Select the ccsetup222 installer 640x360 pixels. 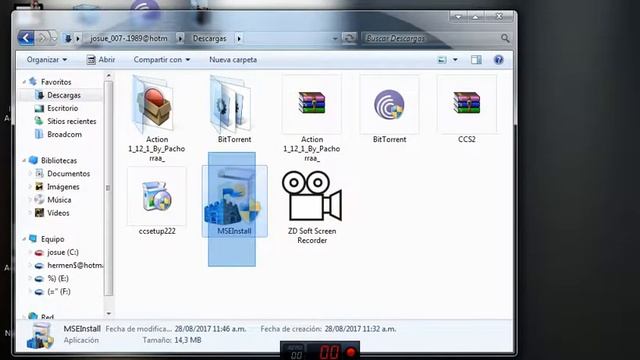point(157,196)
